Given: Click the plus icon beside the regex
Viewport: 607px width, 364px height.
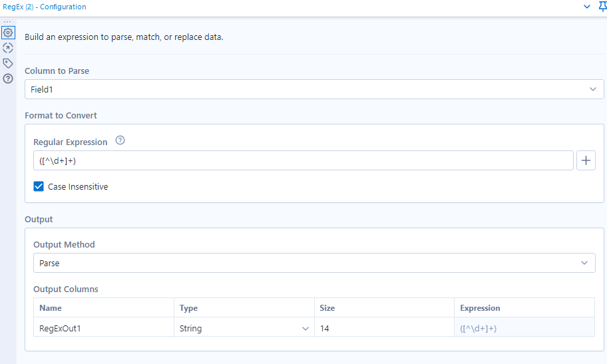Looking at the screenshot, I should pos(586,160).
